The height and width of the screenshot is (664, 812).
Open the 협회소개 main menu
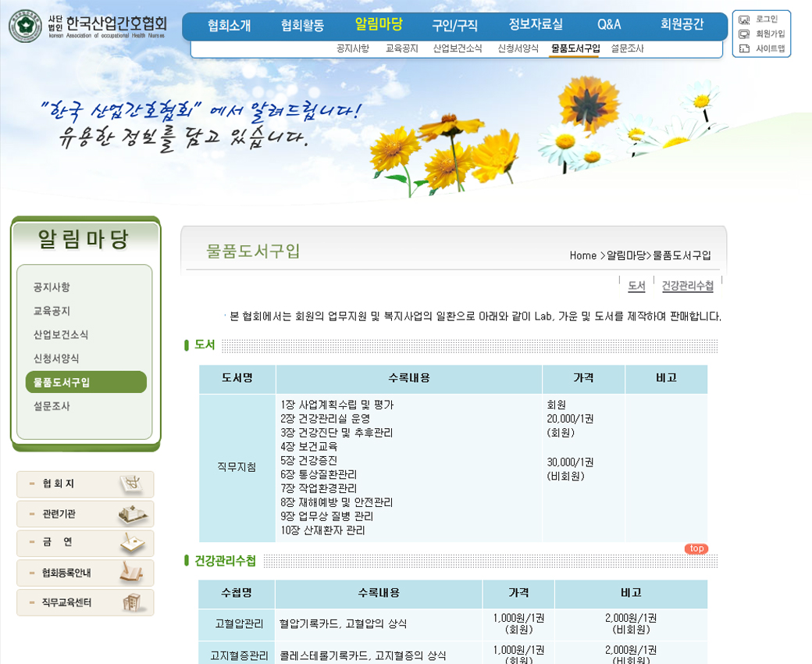229,25
